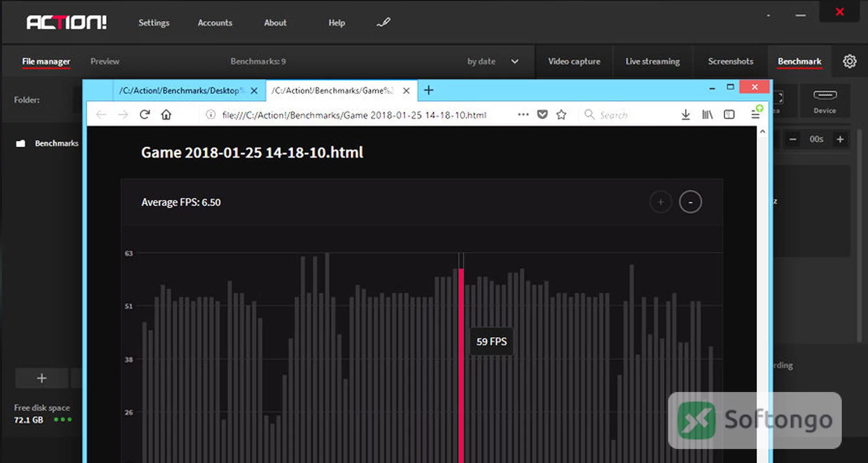Toggle the browser sidebar icon
The height and width of the screenshot is (463, 868).
click(729, 114)
